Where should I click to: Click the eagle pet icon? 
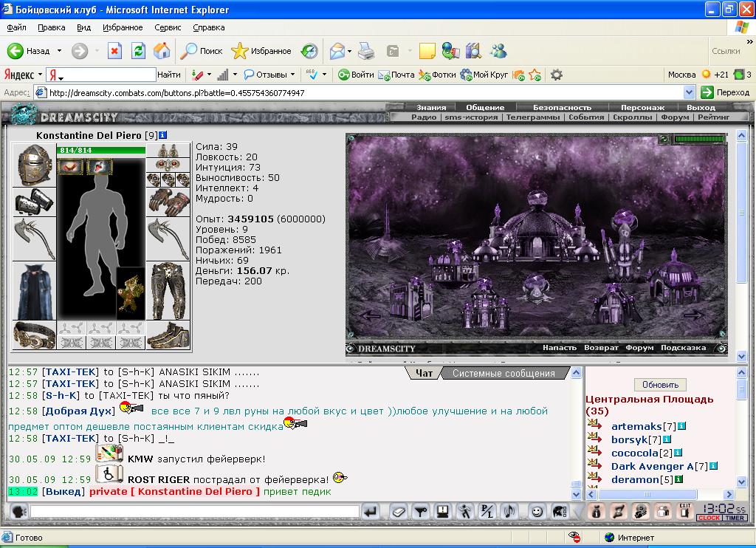click(x=130, y=292)
